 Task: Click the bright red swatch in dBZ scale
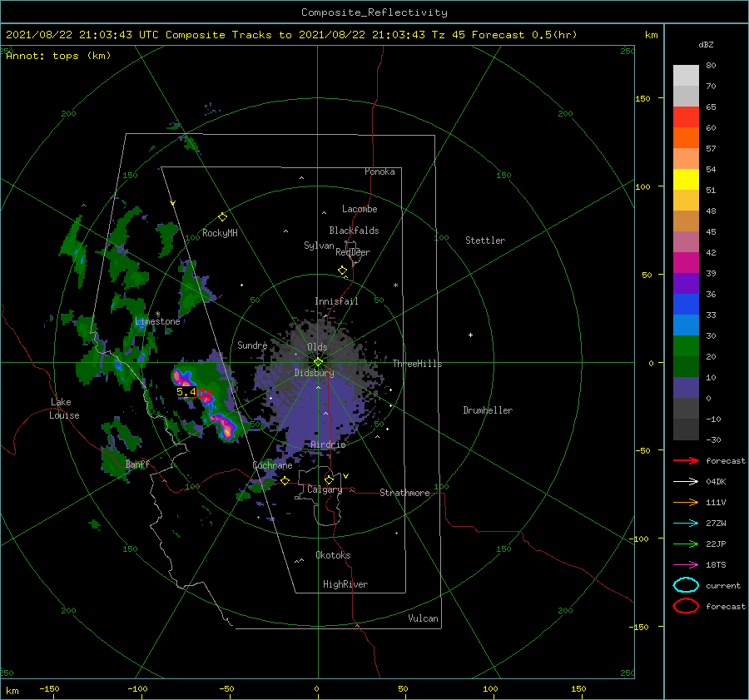(686, 117)
